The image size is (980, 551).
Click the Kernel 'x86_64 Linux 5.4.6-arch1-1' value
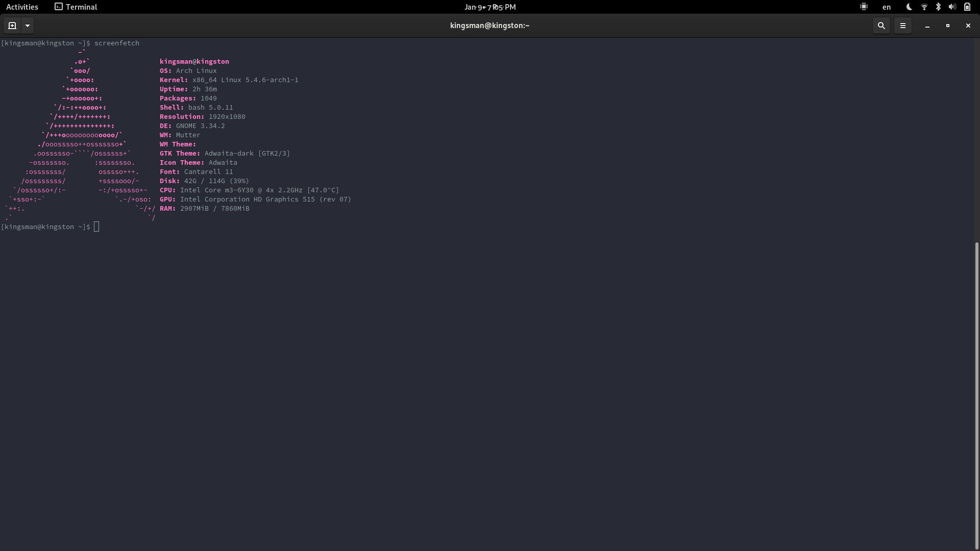click(246, 80)
